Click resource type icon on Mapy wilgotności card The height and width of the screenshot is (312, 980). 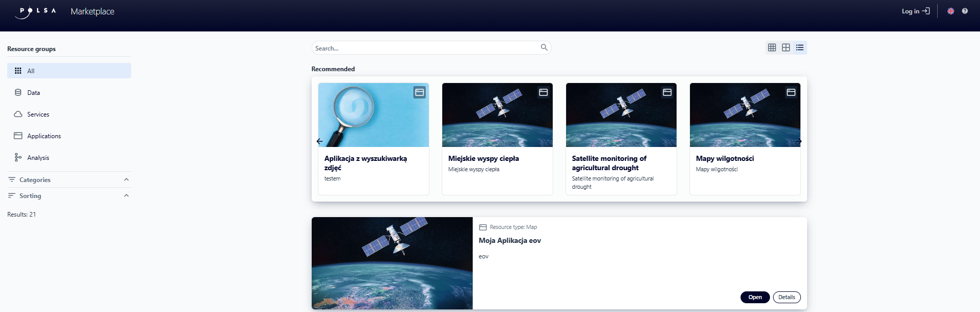coord(791,92)
